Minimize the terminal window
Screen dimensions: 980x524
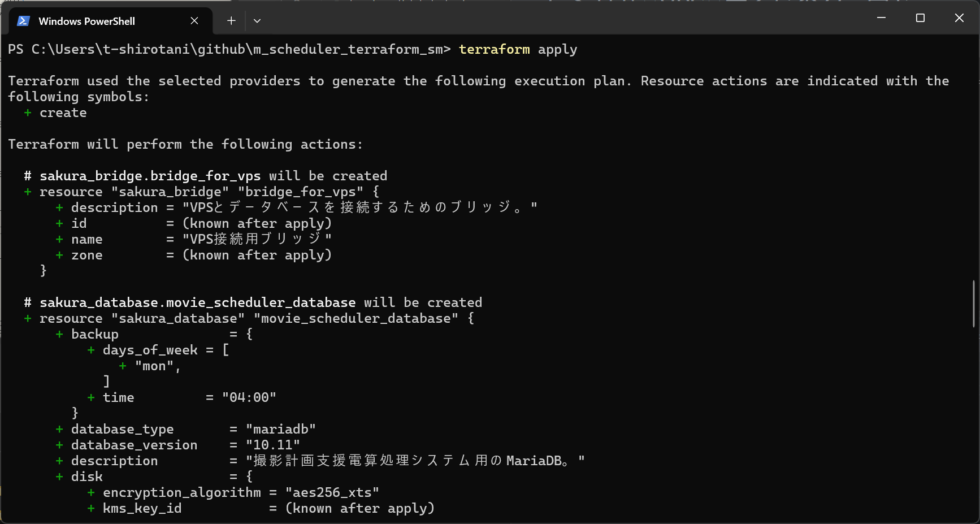click(881, 18)
